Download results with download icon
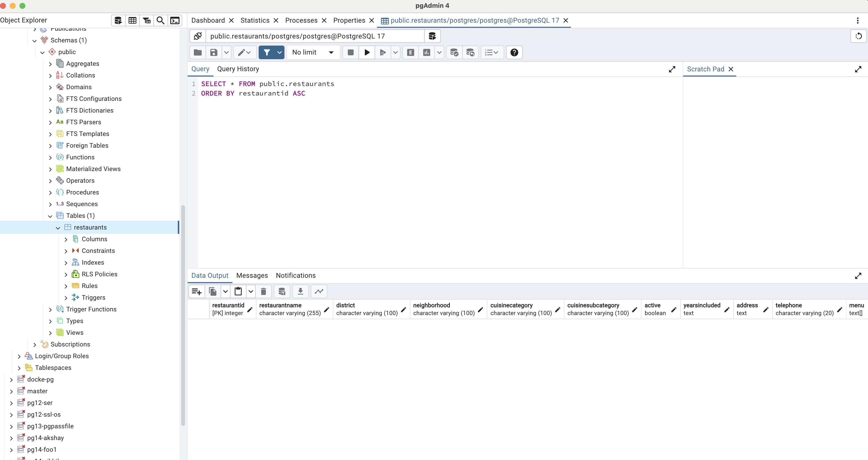This screenshot has height=460, width=868. pos(300,291)
